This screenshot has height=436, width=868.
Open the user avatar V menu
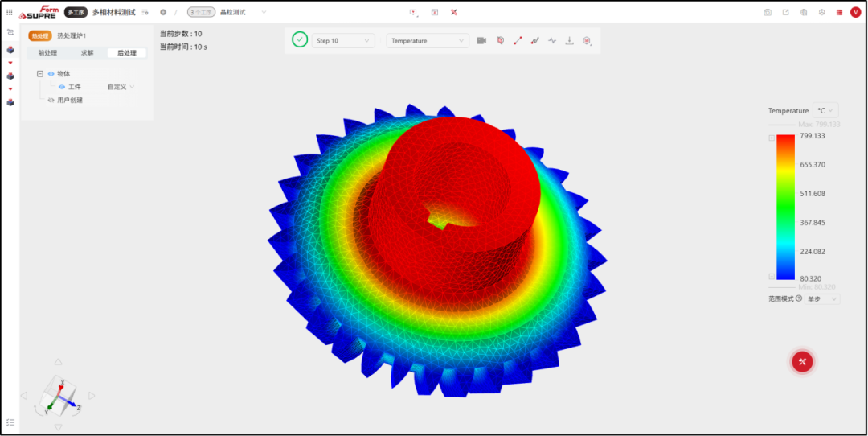point(855,12)
